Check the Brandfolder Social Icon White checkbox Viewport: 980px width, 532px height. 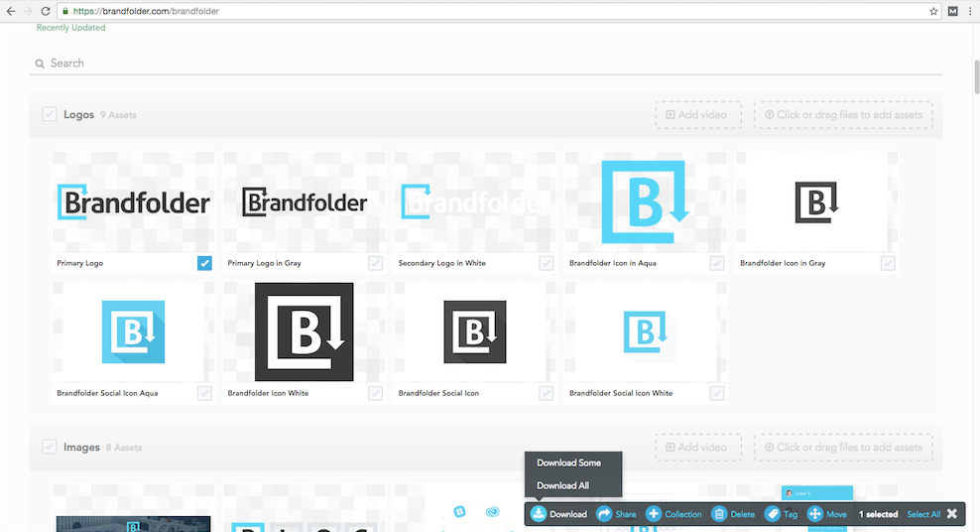click(x=717, y=393)
